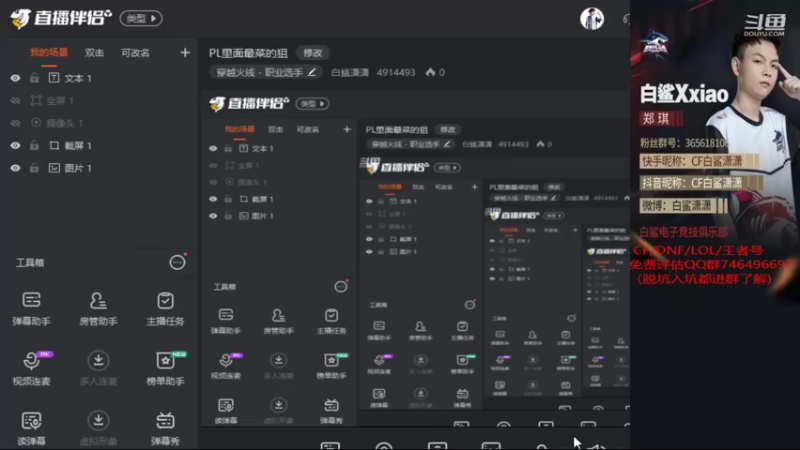Click the 工具箱 section heading
The height and width of the screenshot is (450, 800).
click(30, 263)
